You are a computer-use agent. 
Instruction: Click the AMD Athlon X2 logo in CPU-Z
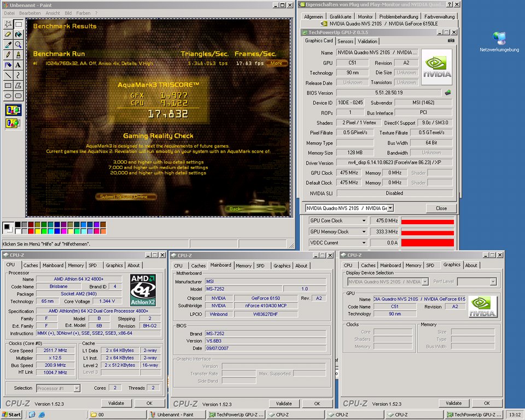(x=143, y=290)
